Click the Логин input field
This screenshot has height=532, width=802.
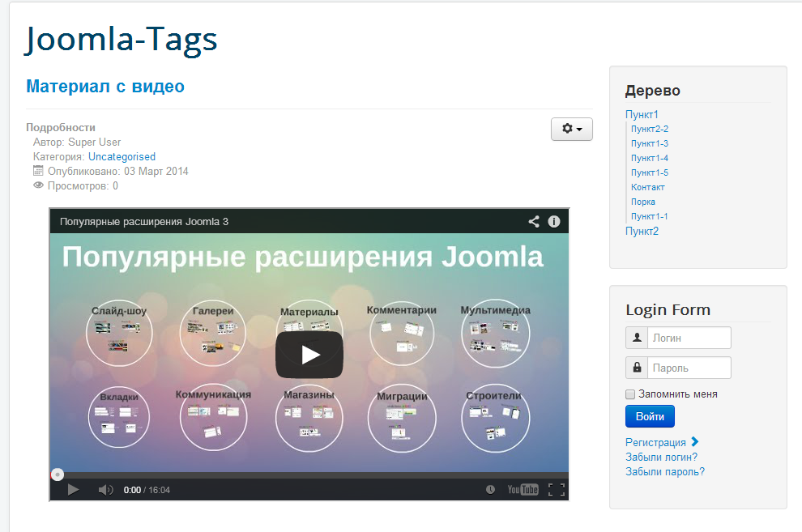tap(689, 338)
